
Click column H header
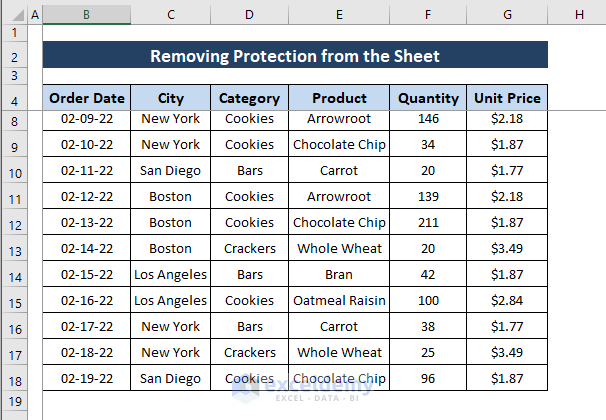[578, 15]
